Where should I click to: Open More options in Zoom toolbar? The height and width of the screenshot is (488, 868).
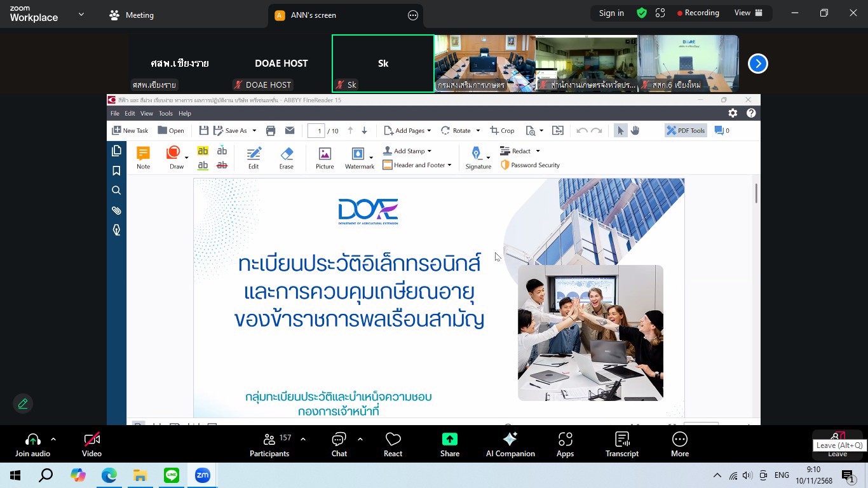[679, 444]
